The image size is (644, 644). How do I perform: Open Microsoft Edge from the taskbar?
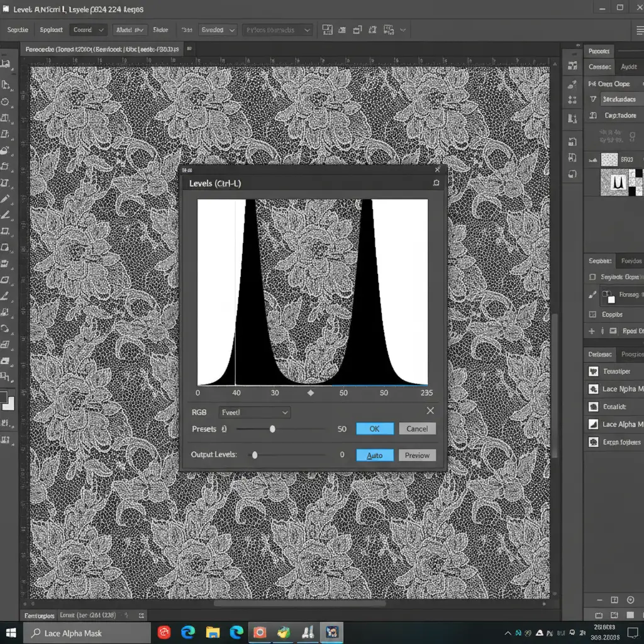pyautogui.click(x=188, y=632)
